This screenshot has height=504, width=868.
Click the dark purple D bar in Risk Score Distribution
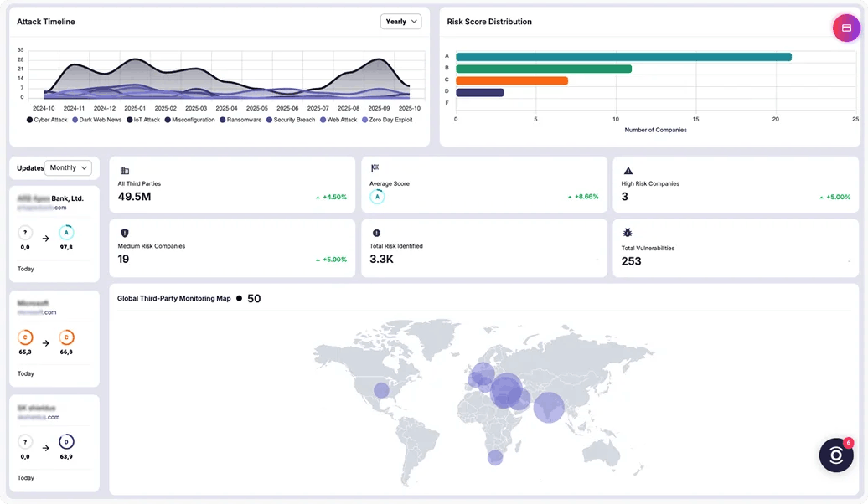coord(480,92)
